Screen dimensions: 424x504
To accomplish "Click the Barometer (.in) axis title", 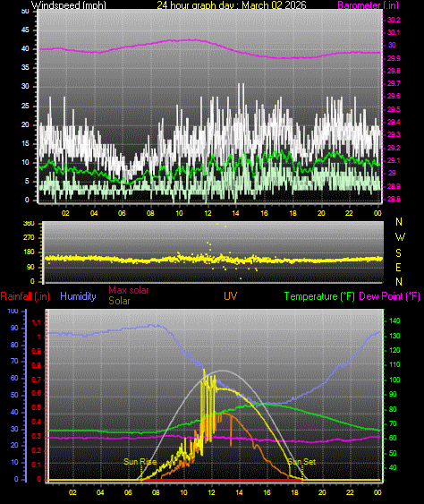I will point(369,5).
